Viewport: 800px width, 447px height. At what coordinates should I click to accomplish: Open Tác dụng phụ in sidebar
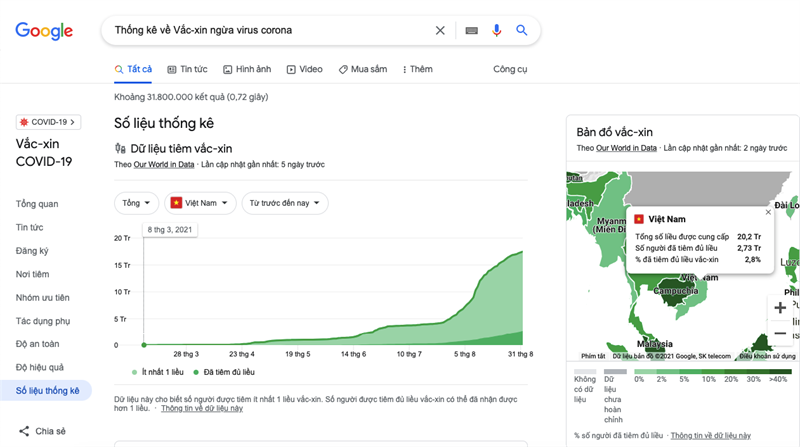(x=43, y=321)
